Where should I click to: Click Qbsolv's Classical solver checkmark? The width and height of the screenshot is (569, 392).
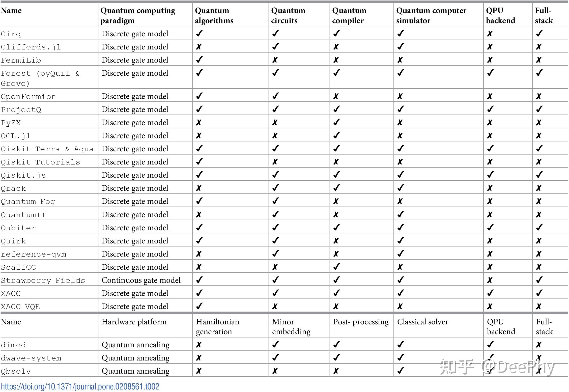pos(401,371)
